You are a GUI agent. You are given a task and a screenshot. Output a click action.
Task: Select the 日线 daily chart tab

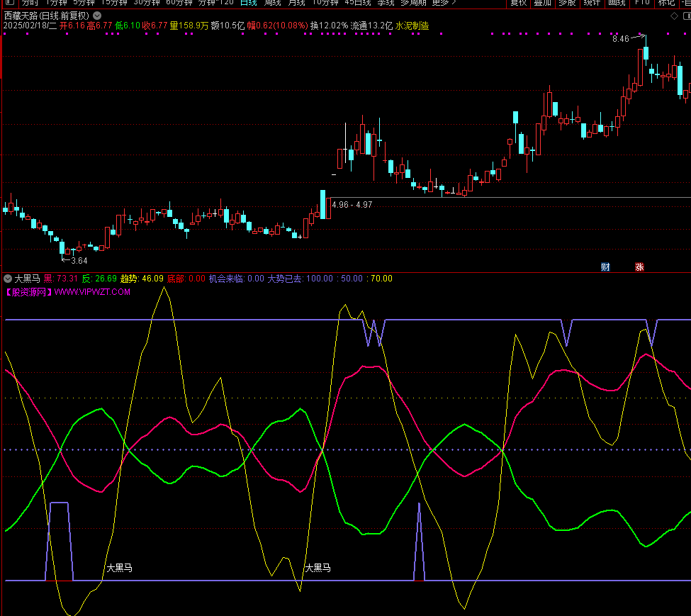(x=249, y=3)
